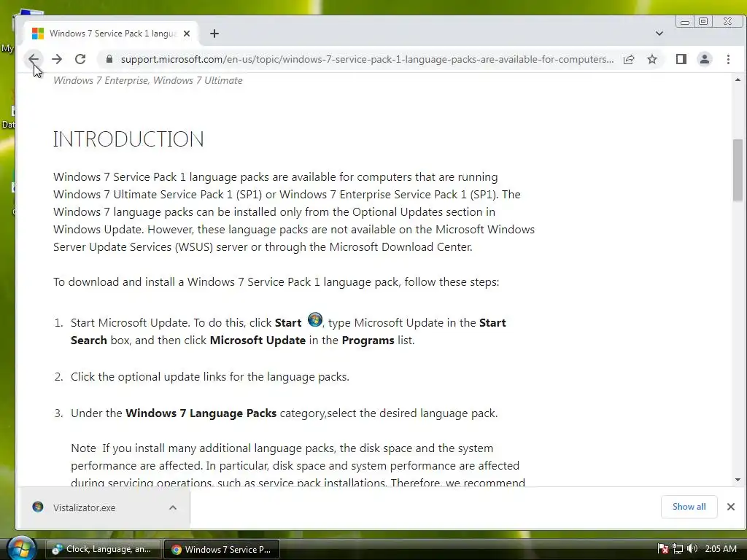Screen dimensions: 747x560
Task: Minimize the Chrome window
Action: tap(685, 21)
